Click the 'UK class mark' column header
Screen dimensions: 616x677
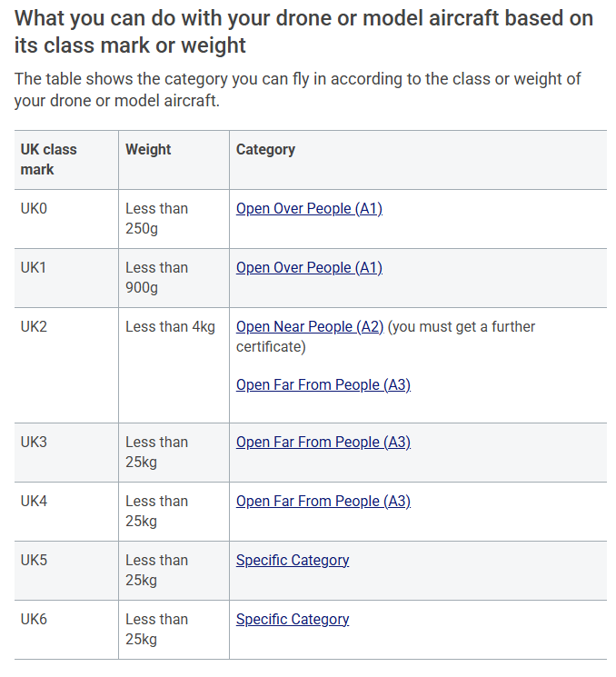point(49,159)
